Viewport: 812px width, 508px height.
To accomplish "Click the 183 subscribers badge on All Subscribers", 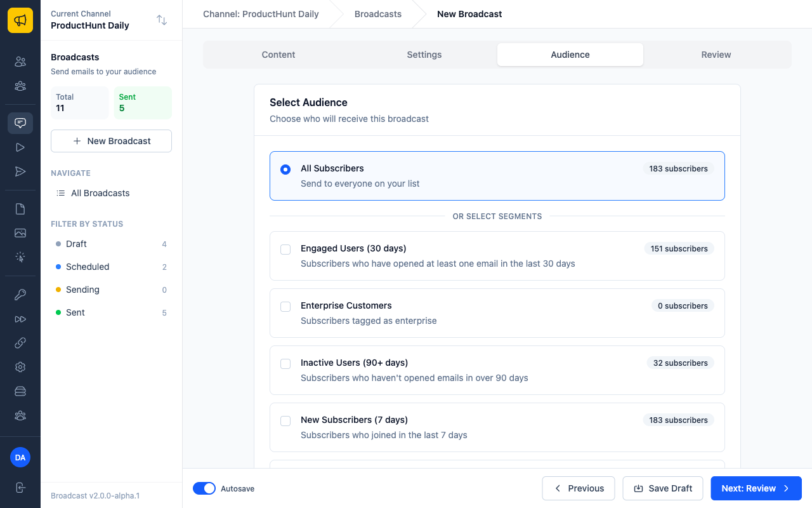I will 678,169.
